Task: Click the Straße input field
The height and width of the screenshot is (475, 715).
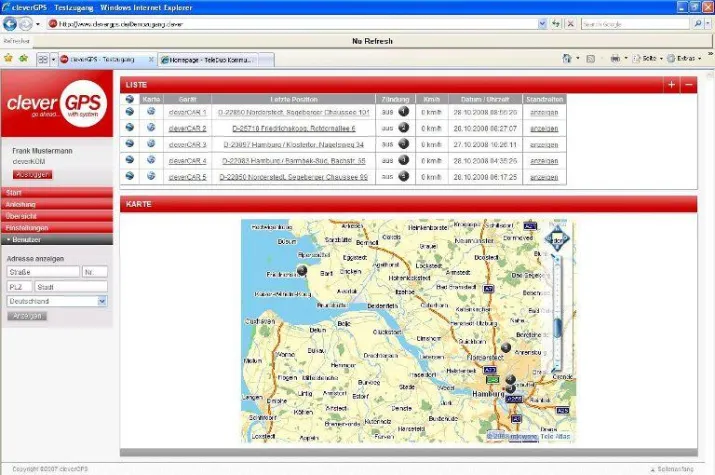Action: (x=42, y=272)
